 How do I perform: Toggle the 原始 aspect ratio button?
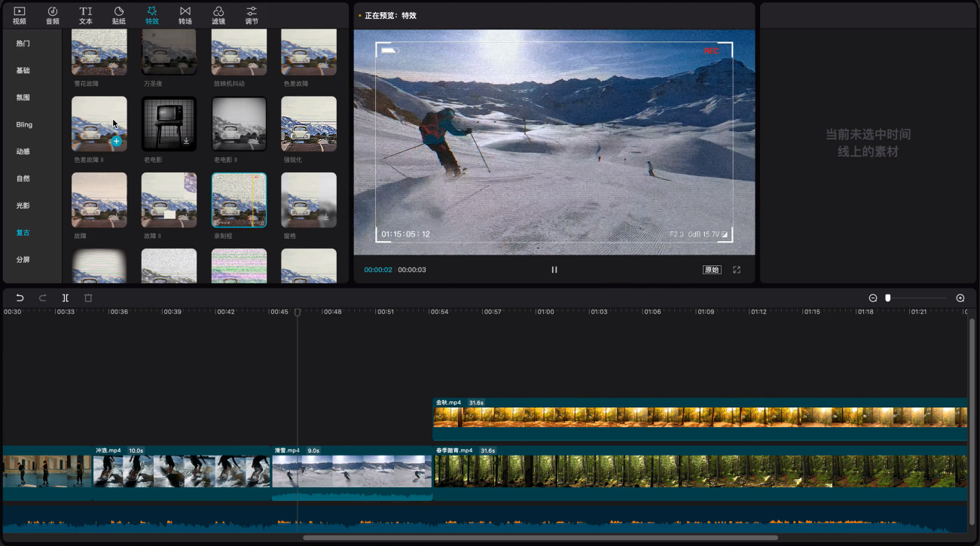click(712, 270)
